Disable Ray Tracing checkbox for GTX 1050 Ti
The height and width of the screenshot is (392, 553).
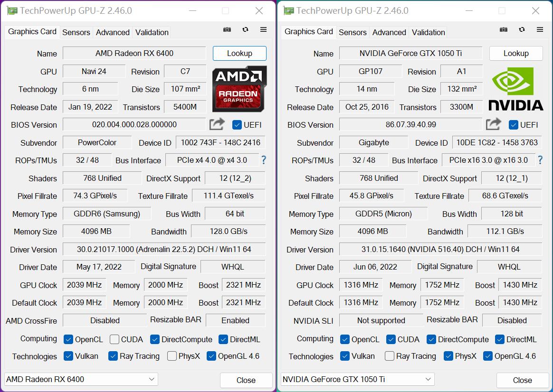tap(389, 356)
